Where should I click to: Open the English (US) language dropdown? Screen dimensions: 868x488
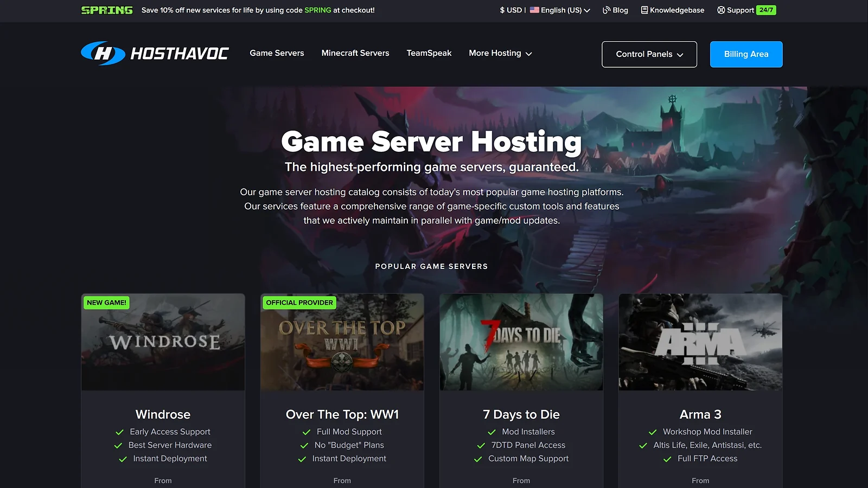point(560,10)
